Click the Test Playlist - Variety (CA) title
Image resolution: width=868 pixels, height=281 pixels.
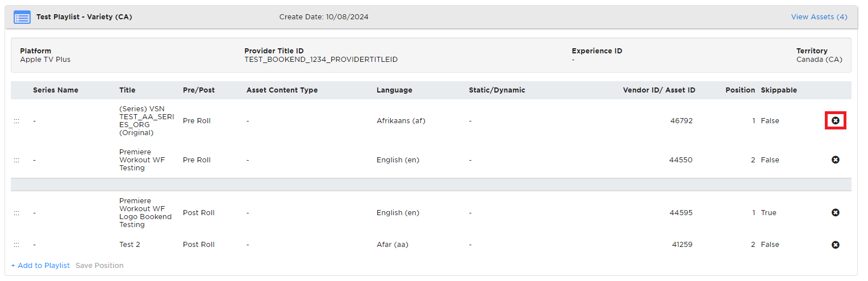tap(84, 17)
